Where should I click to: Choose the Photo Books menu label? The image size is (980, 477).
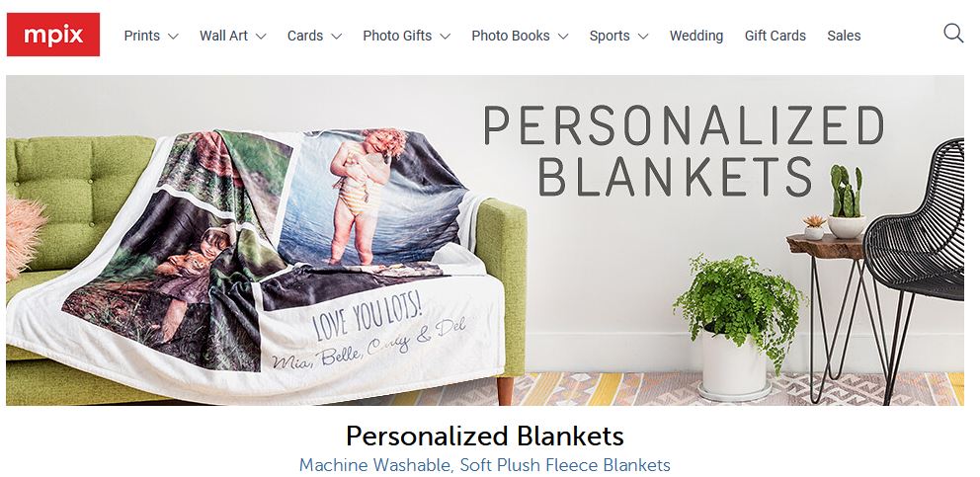tap(511, 36)
